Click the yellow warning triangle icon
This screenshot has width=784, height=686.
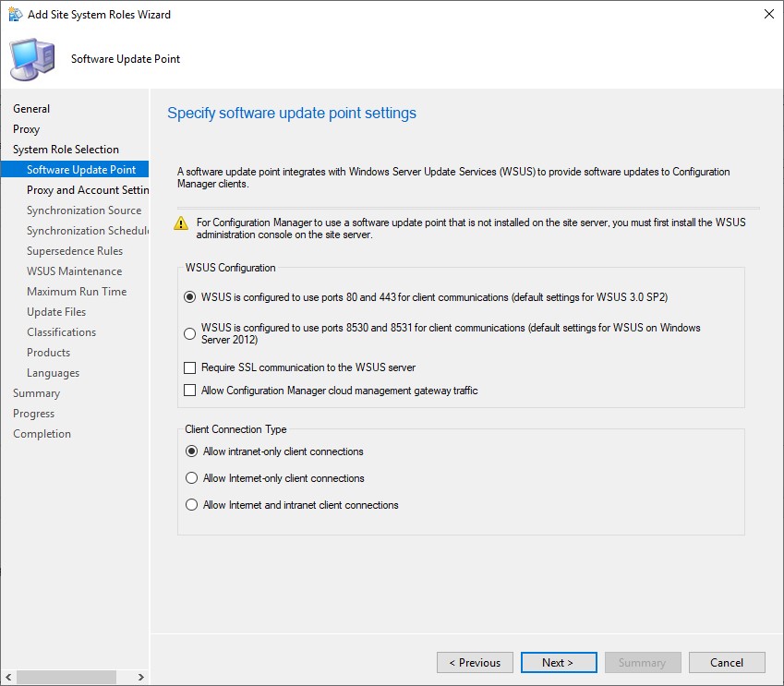(x=181, y=223)
